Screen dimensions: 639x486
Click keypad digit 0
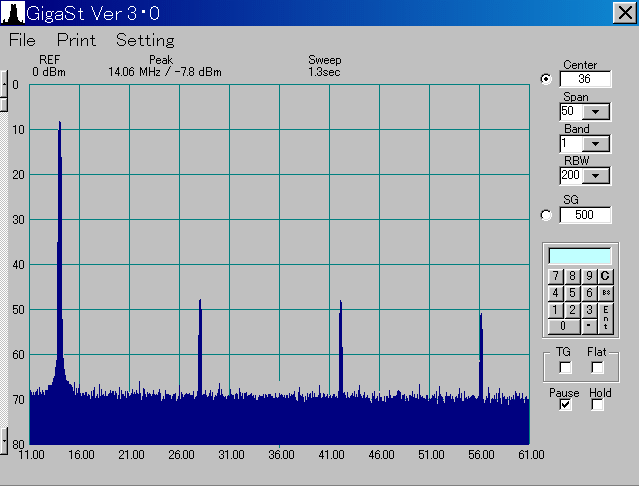564,327
